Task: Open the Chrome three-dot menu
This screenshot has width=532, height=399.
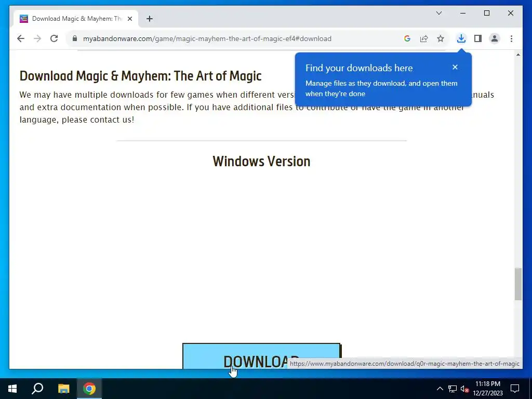Action: (x=511, y=38)
